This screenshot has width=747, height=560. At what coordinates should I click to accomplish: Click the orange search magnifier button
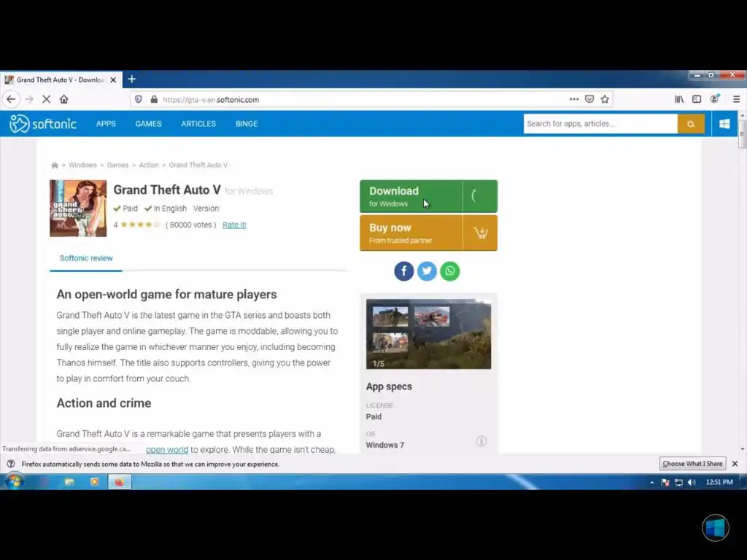691,124
